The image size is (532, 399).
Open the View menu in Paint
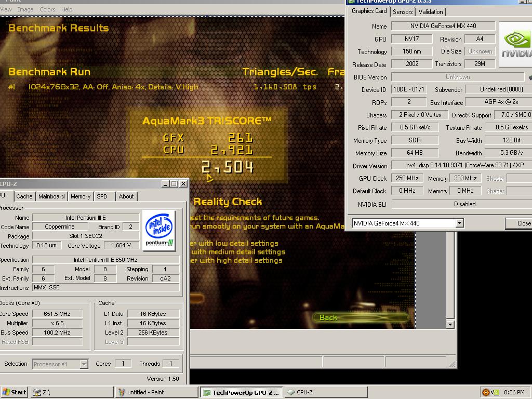coord(6,9)
